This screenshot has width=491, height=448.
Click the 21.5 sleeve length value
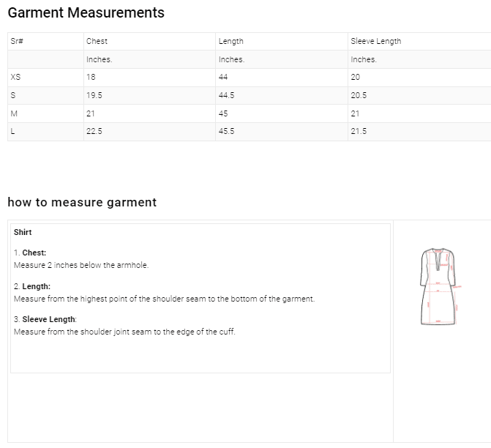pos(359,132)
